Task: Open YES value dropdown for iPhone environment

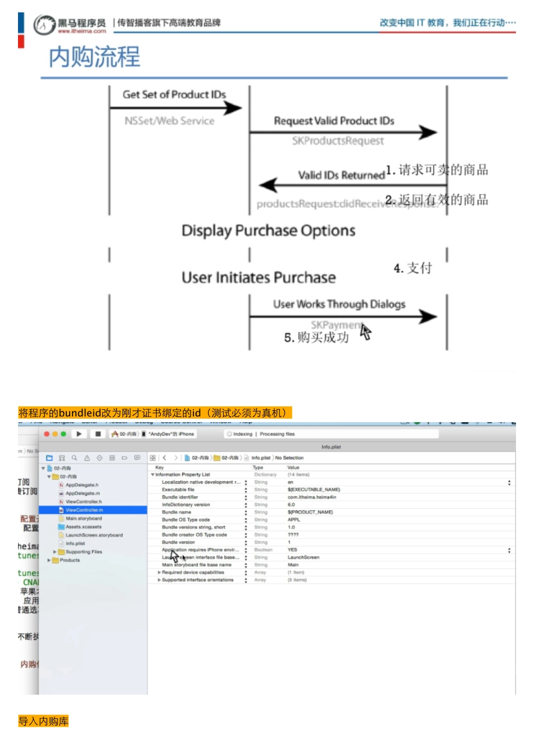Action: click(509, 550)
